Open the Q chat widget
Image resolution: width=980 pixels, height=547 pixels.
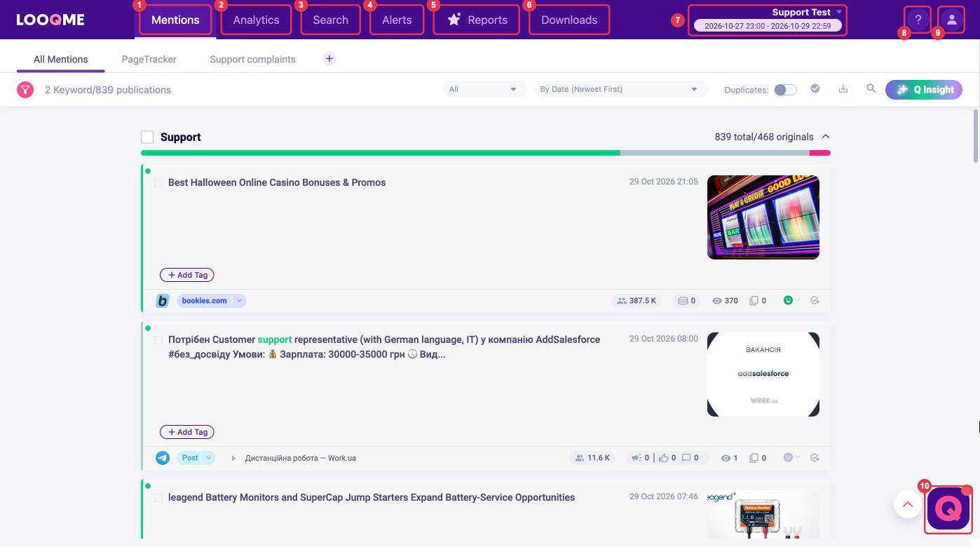(x=948, y=508)
